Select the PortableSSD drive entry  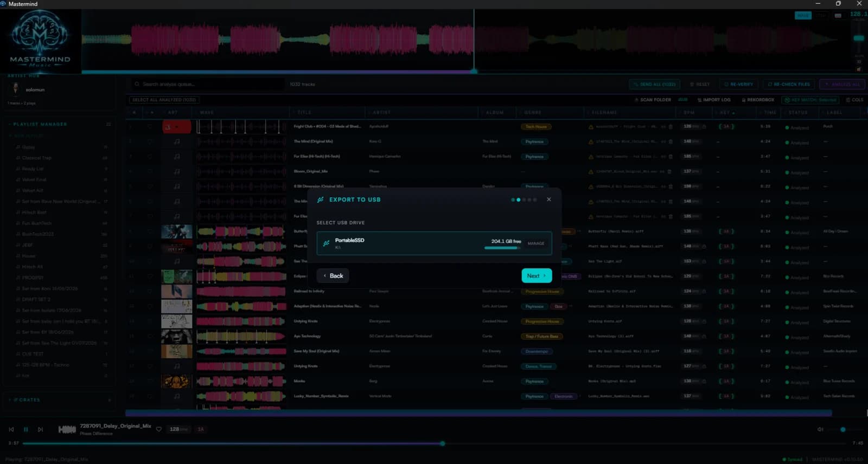tap(434, 243)
